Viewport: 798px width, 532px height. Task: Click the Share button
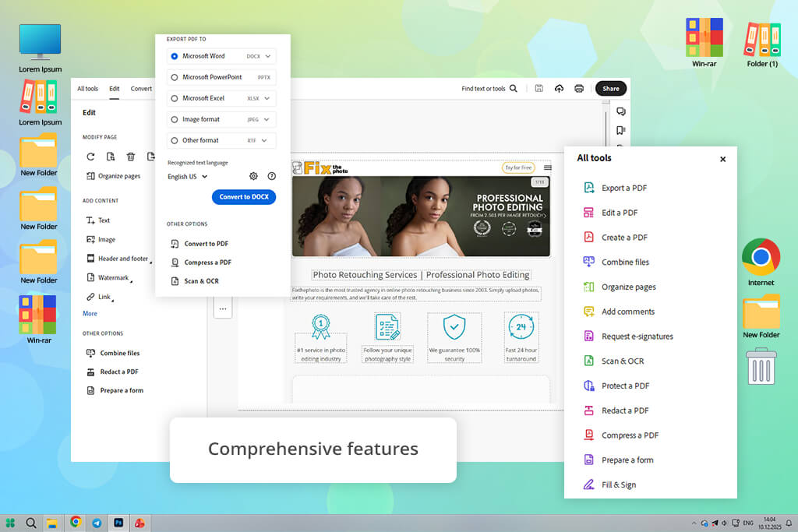[x=611, y=89]
